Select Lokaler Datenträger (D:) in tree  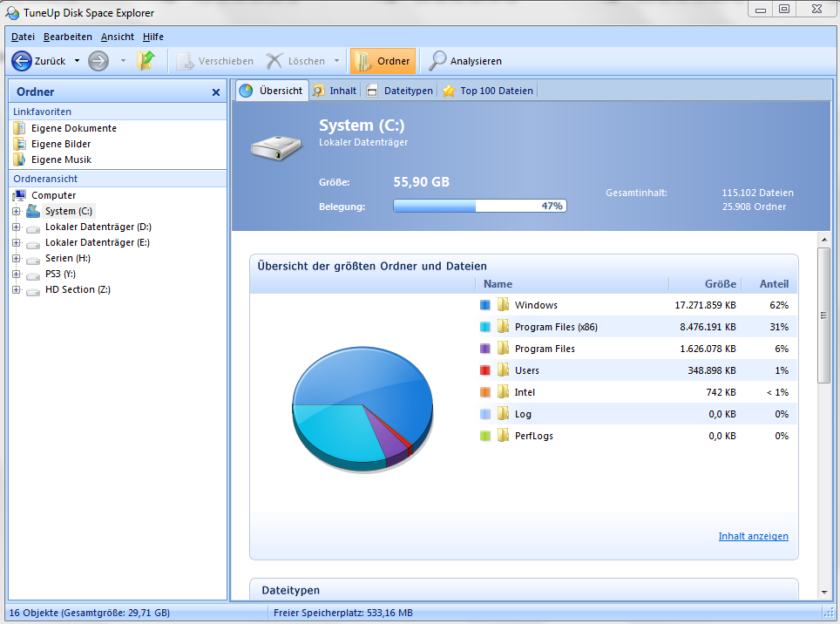tap(98, 227)
